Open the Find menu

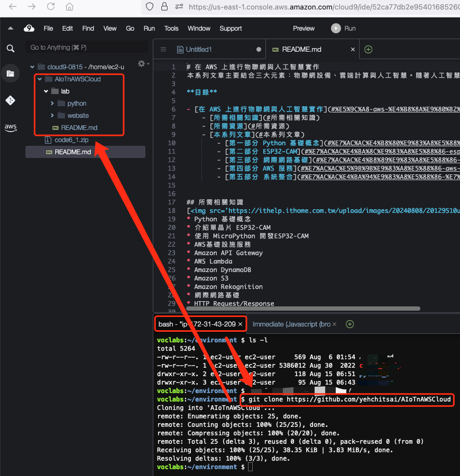[x=88, y=28]
